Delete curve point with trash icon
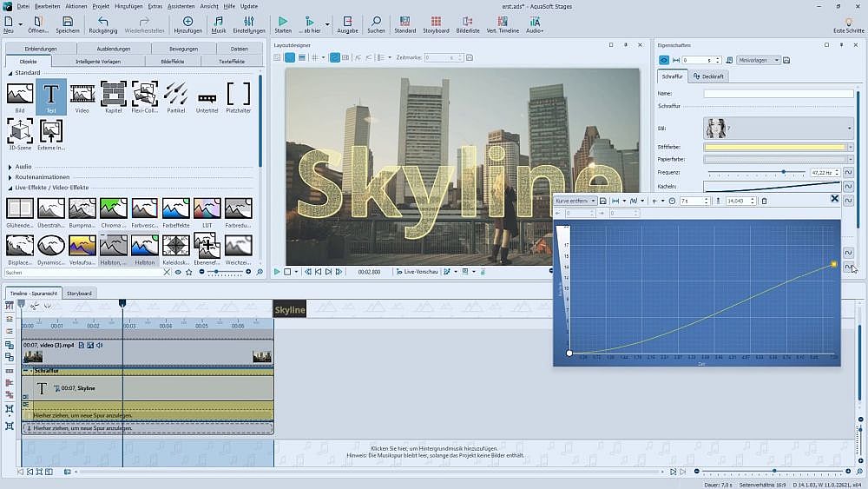Screen dimensions: 868x489 [x=764, y=201]
